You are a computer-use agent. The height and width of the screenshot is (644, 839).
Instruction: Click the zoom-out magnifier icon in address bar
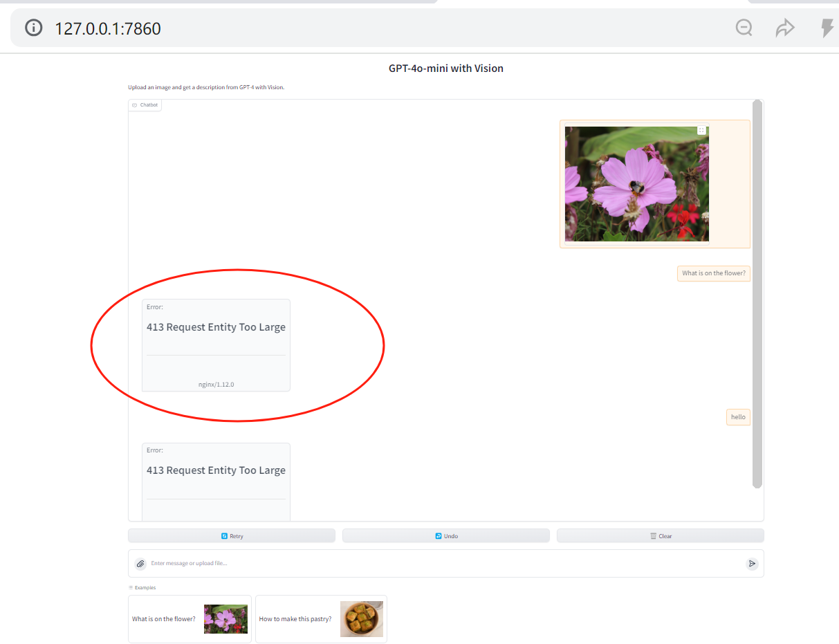(744, 28)
